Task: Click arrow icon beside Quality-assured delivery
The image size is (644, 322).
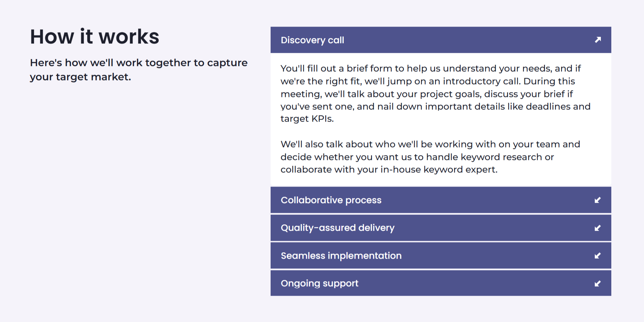Action: point(597,228)
